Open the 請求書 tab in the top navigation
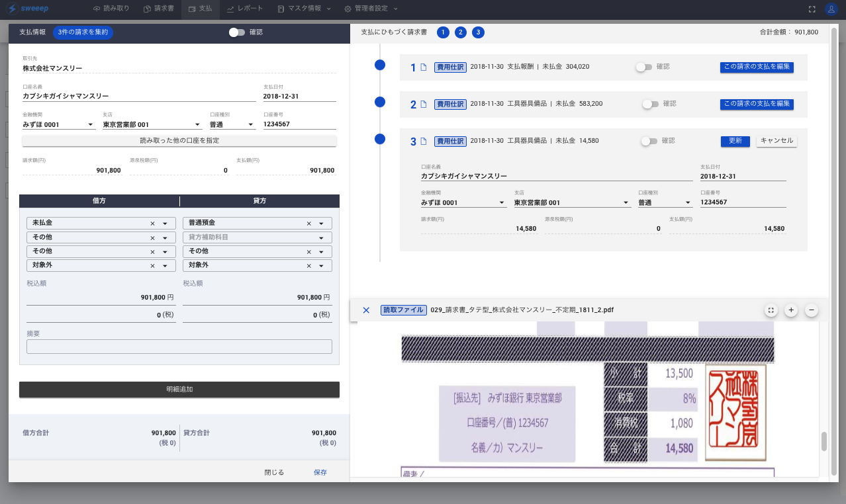Image resolution: width=846 pixels, height=504 pixels. pos(158,9)
